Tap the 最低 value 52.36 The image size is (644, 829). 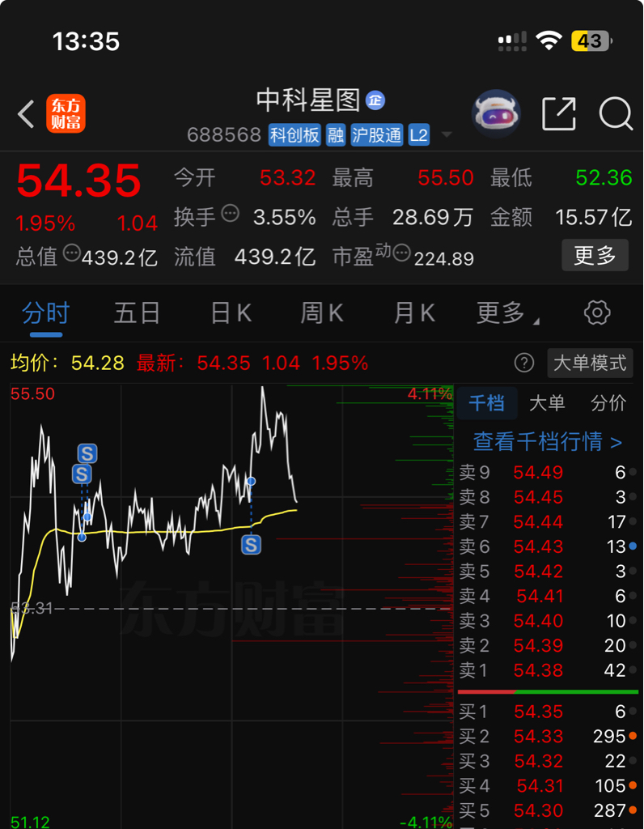(604, 177)
